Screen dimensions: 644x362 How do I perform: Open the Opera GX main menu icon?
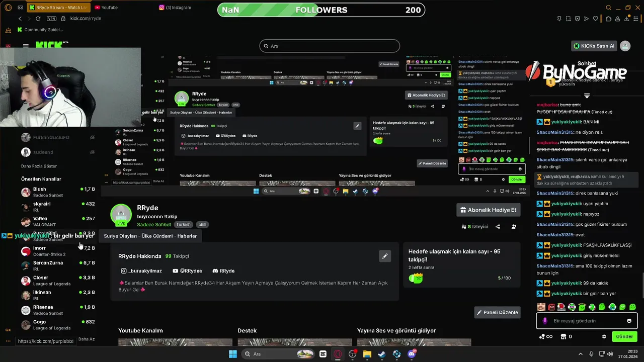point(8,8)
